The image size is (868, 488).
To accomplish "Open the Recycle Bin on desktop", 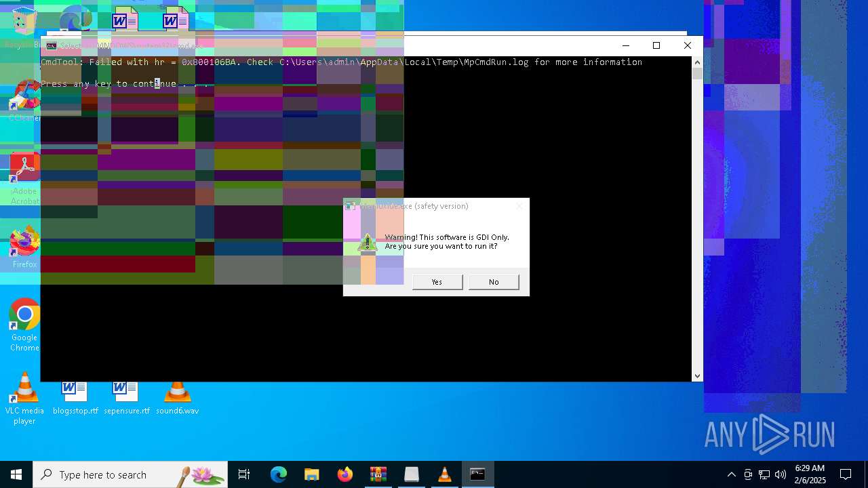I will [24, 27].
